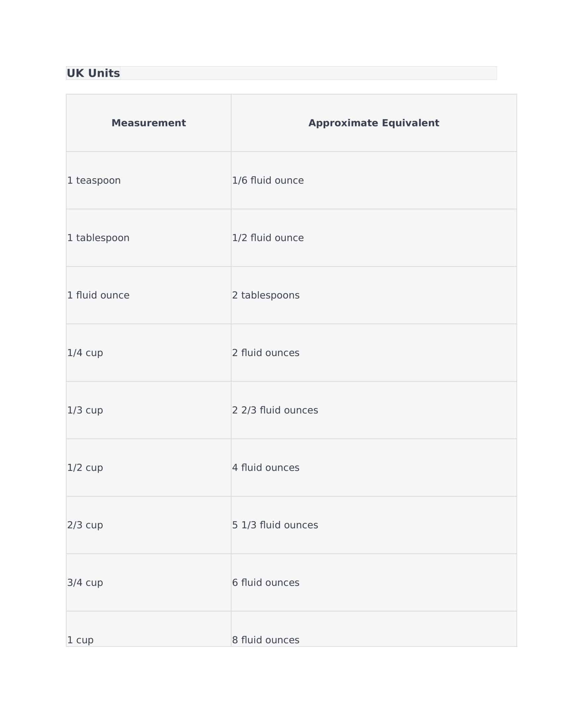Click the "1/2 fluid ounce" cell
The image size is (563, 728).
click(268, 238)
